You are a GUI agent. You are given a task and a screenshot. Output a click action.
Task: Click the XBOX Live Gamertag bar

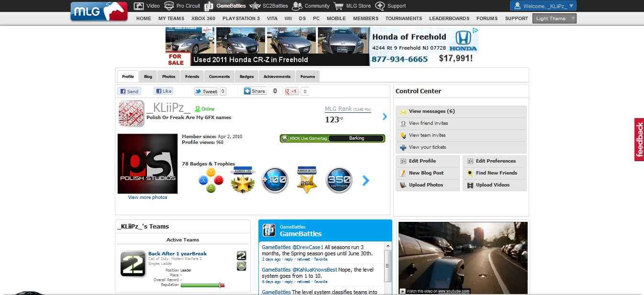click(x=333, y=138)
